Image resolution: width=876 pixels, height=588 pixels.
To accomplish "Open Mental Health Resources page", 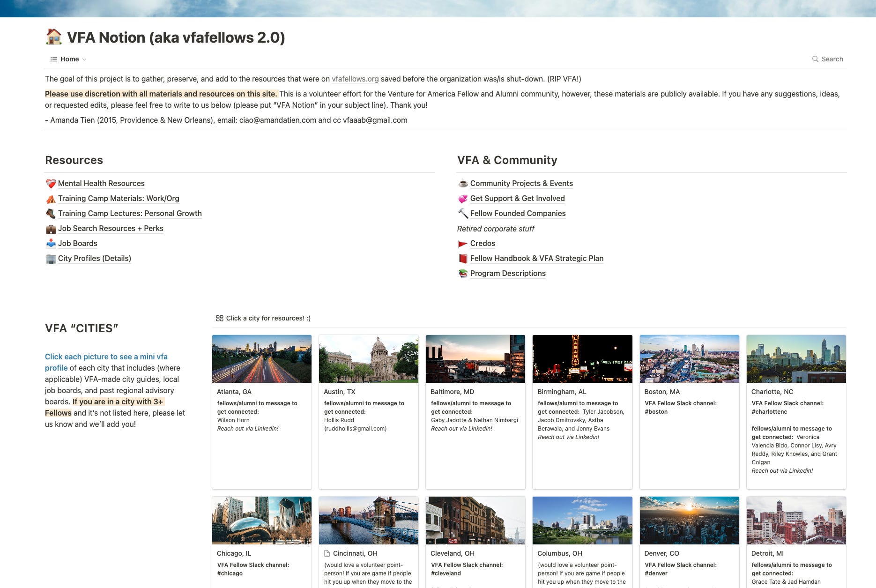I will pyautogui.click(x=101, y=183).
